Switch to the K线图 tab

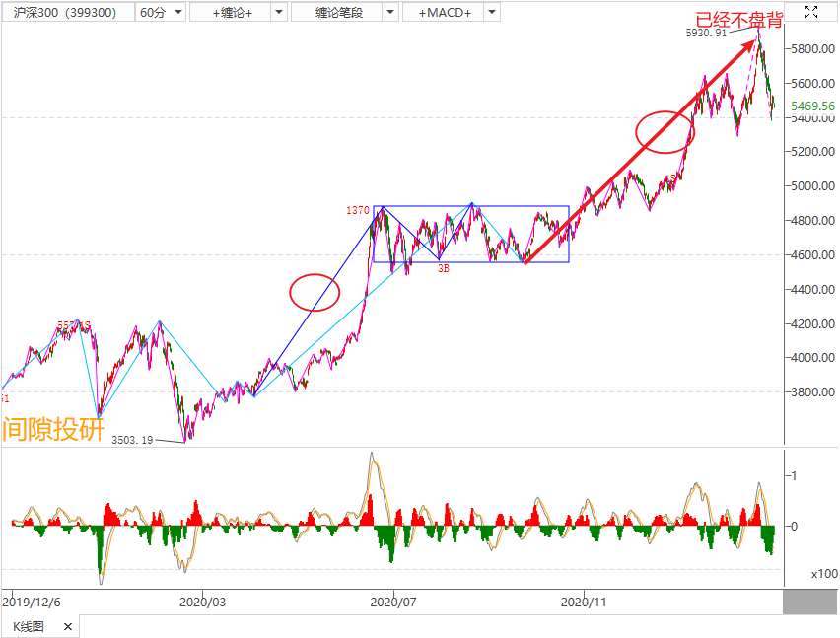(29, 626)
